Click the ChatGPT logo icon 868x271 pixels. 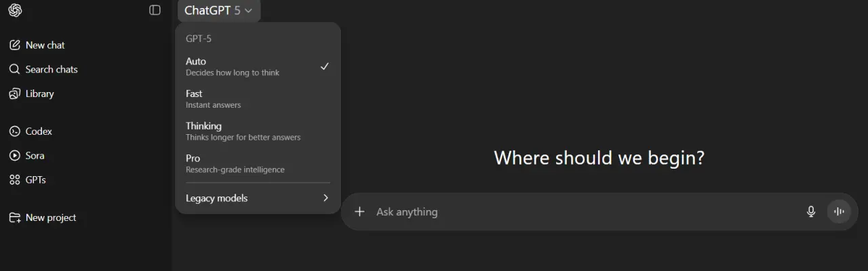[x=15, y=10]
